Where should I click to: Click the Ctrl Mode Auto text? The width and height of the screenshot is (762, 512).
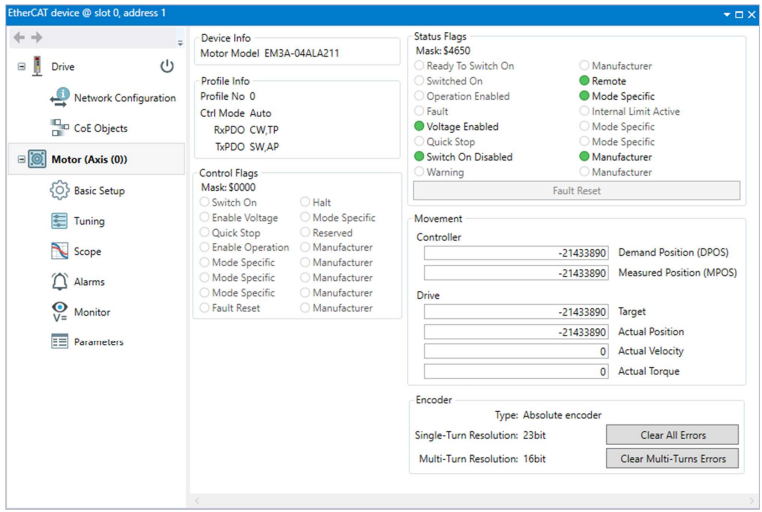pos(236,113)
